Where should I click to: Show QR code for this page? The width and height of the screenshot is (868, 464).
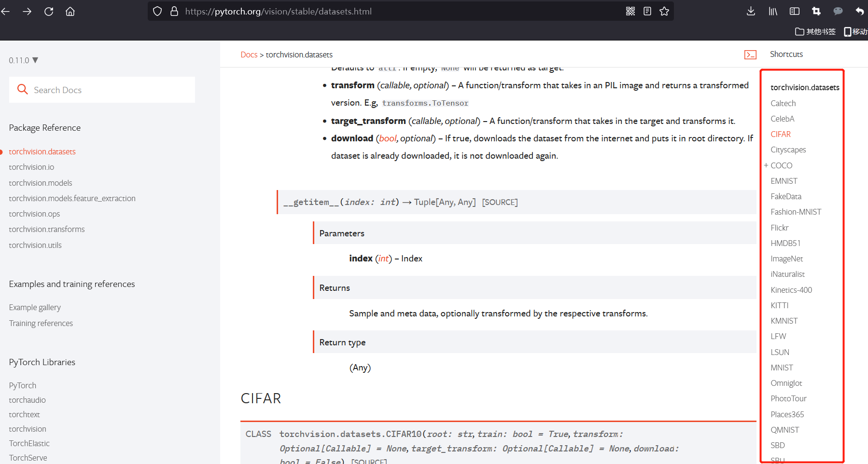[630, 11]
